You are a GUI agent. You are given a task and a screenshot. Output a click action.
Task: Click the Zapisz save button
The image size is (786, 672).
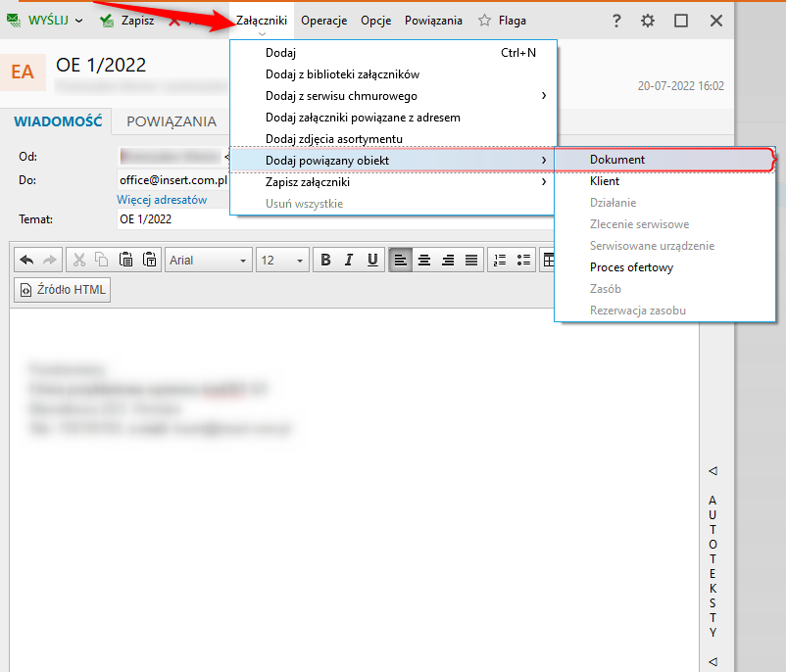(x=127, y=21)
